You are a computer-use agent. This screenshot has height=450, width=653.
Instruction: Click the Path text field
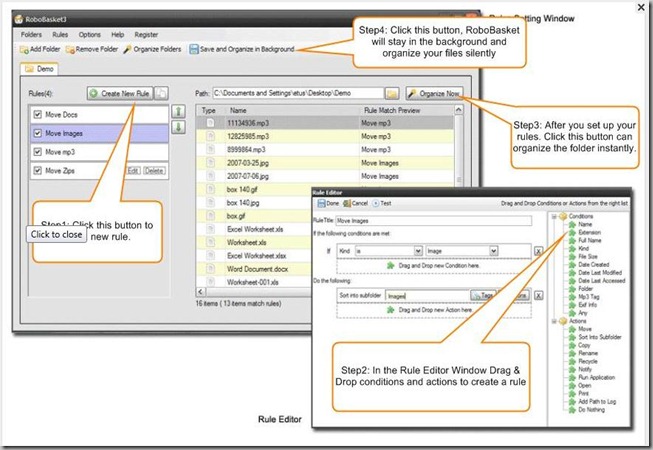(x=298, y=93)
